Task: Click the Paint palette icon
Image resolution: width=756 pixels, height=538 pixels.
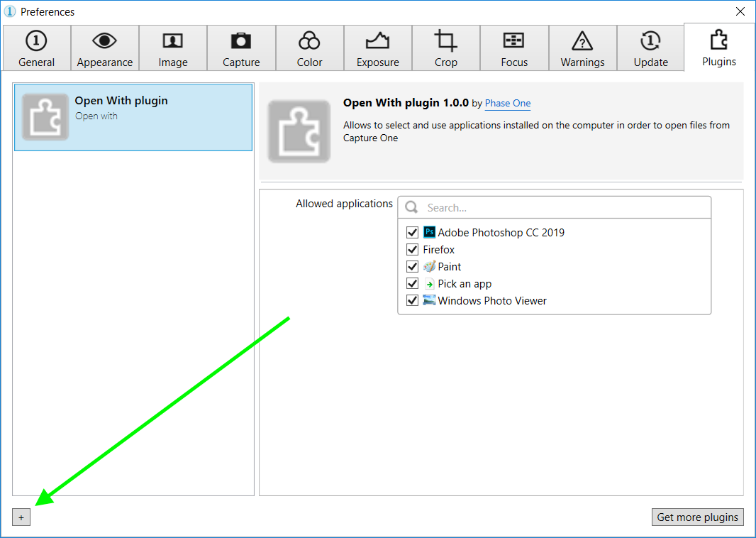Action: point(429,266)
